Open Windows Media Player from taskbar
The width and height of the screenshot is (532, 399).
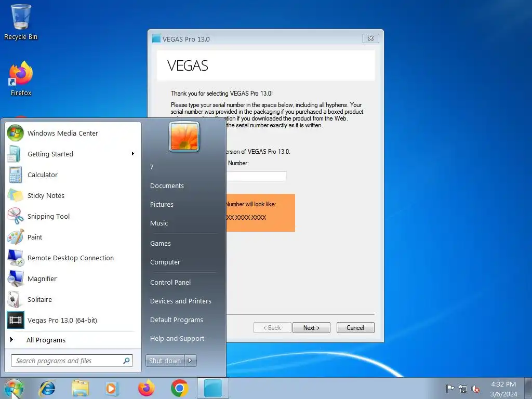(x=112, y=389)
